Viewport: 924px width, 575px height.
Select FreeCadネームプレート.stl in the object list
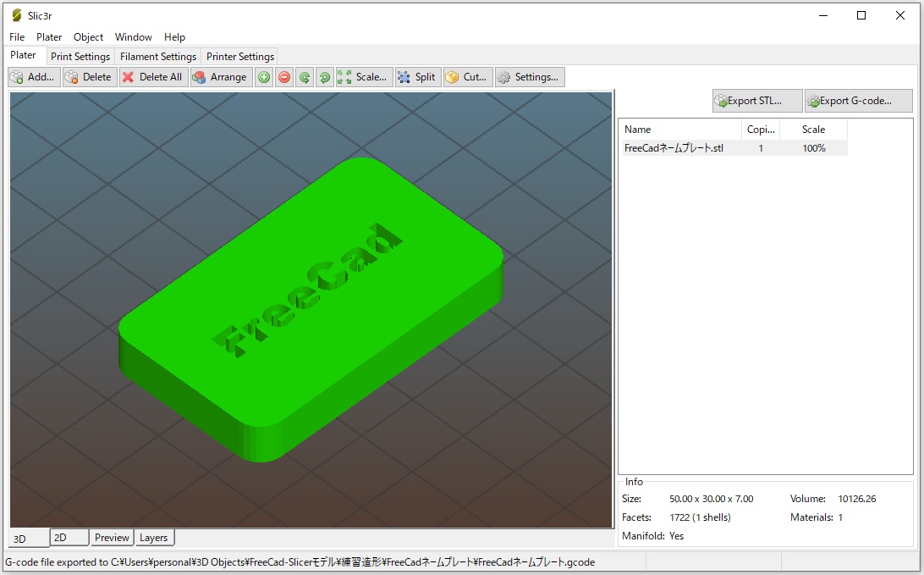point(674,148)
